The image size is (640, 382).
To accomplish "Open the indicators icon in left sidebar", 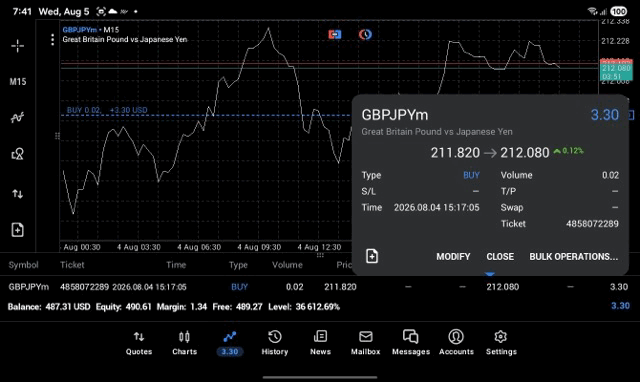I will pyautogui.click(x=18, y=118).
